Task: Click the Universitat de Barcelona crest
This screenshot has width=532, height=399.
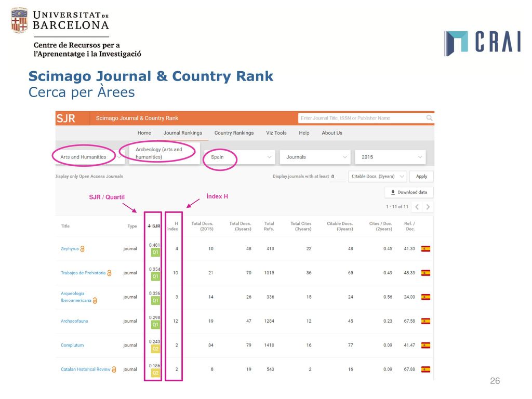Action: (x=19, y=20)
